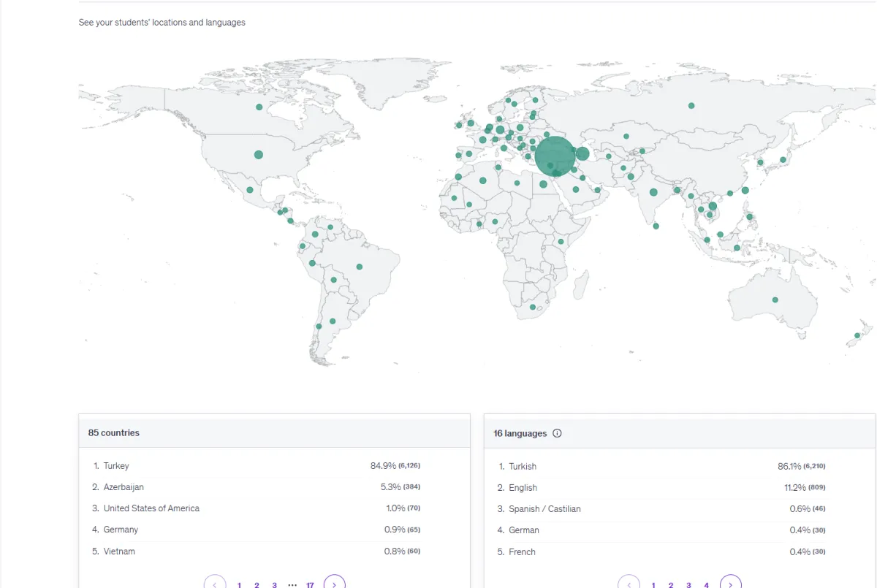877x588 pixels.
Task: Click the South Africa dot on map
Action: pos(533,307)
